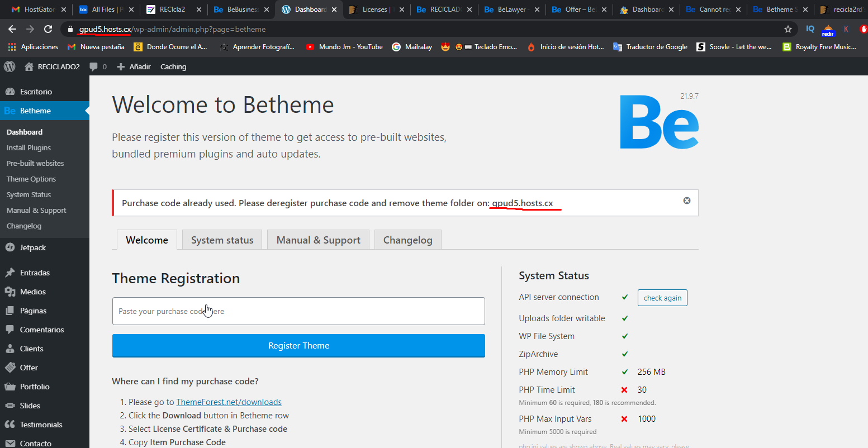This screenshot has height=448, width=868.
Task: Open Nueva pestaña bookmark
Action: coord(96,47)
